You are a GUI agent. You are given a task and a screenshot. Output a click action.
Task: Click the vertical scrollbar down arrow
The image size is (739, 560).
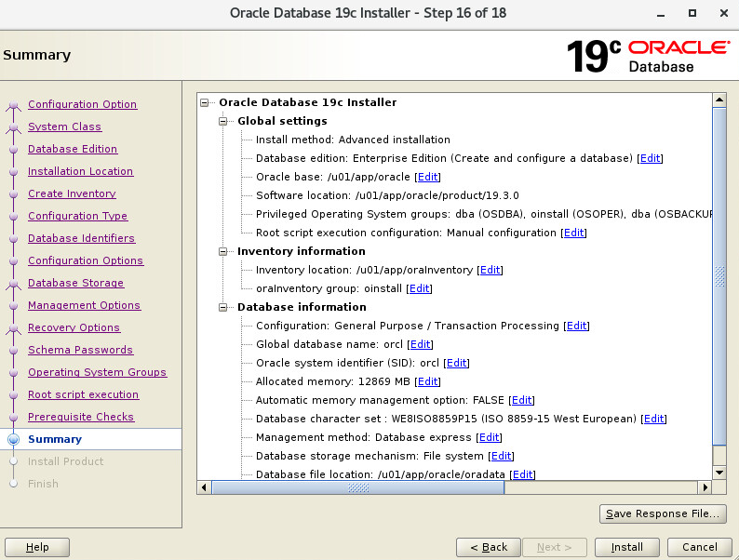pyautogui.click(x=719, y=473)
